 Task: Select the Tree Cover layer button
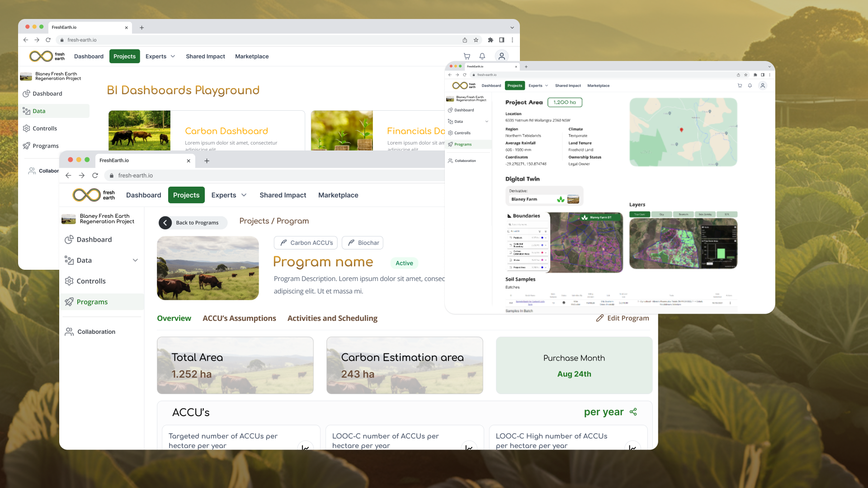tap(639, 215)
